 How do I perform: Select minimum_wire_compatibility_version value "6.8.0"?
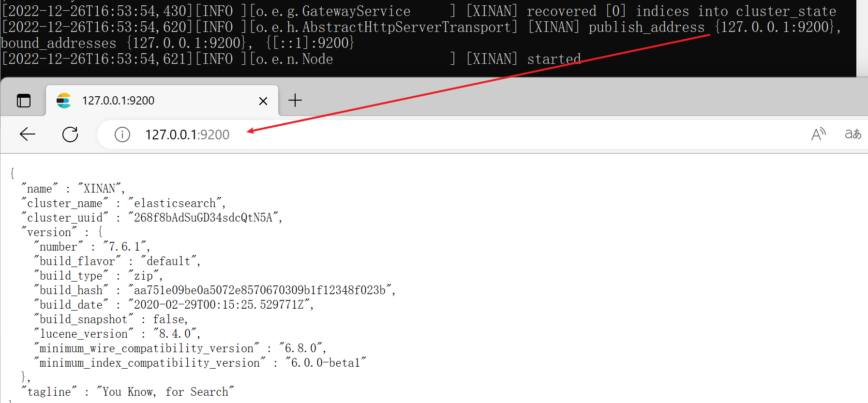tap(300, 348)
